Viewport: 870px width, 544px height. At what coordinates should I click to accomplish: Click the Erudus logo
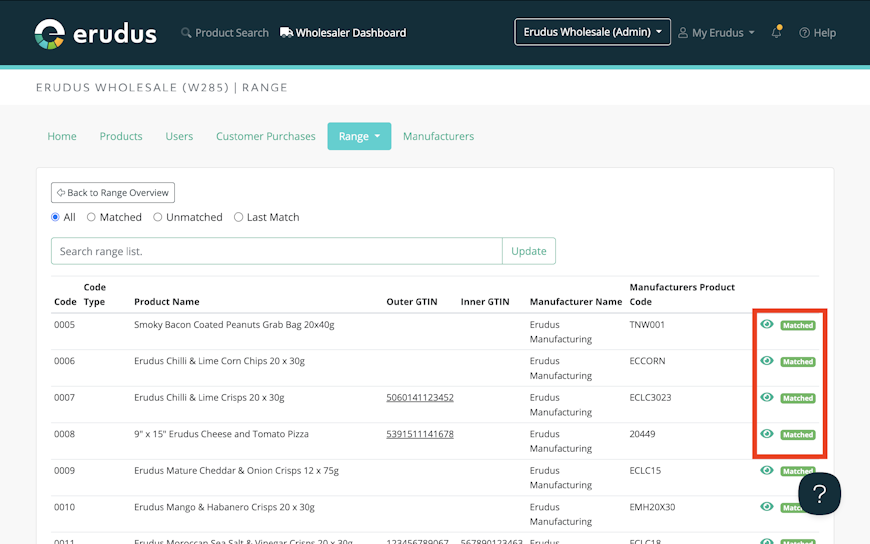95,33
